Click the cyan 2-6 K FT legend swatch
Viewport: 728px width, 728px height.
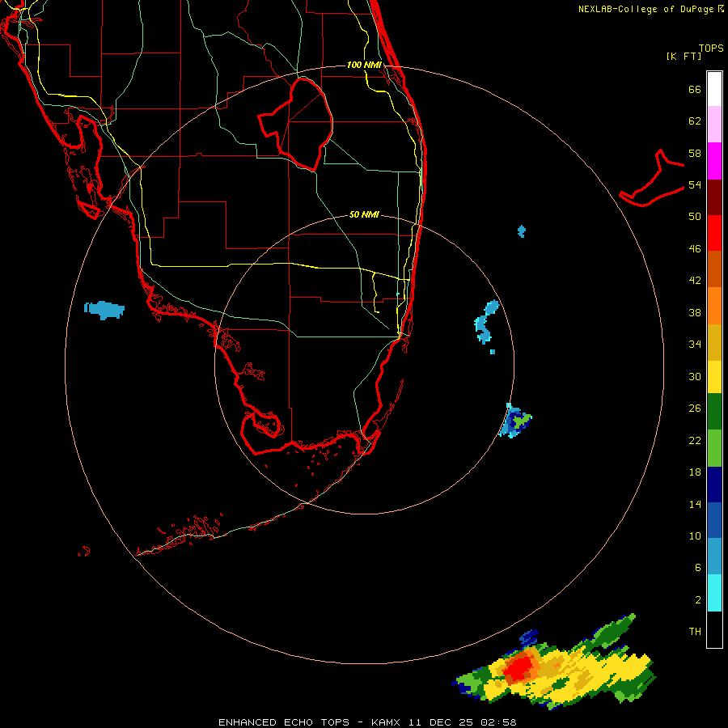tap(714, 593)
